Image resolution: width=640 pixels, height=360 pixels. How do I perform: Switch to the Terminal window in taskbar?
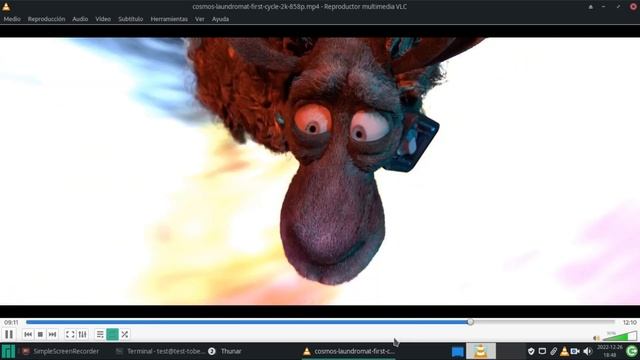point(160,351)
